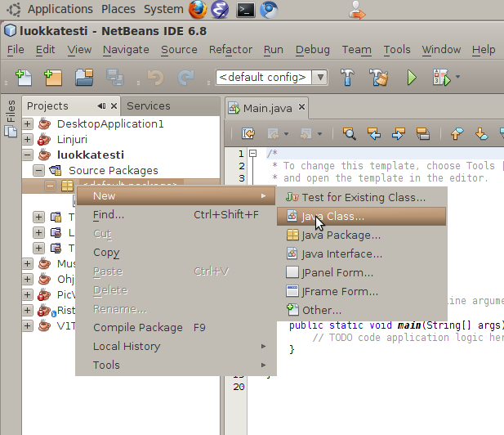Click Copy in the context menu
This screenshot has height=435, width=504.
(x=176, y=253)
